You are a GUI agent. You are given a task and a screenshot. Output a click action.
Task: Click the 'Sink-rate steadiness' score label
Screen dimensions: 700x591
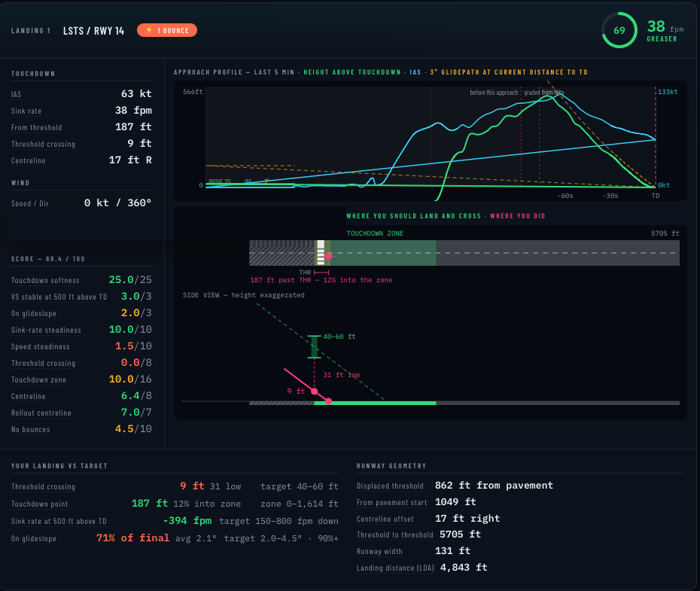pyautogui.click(x=46, y=331)
